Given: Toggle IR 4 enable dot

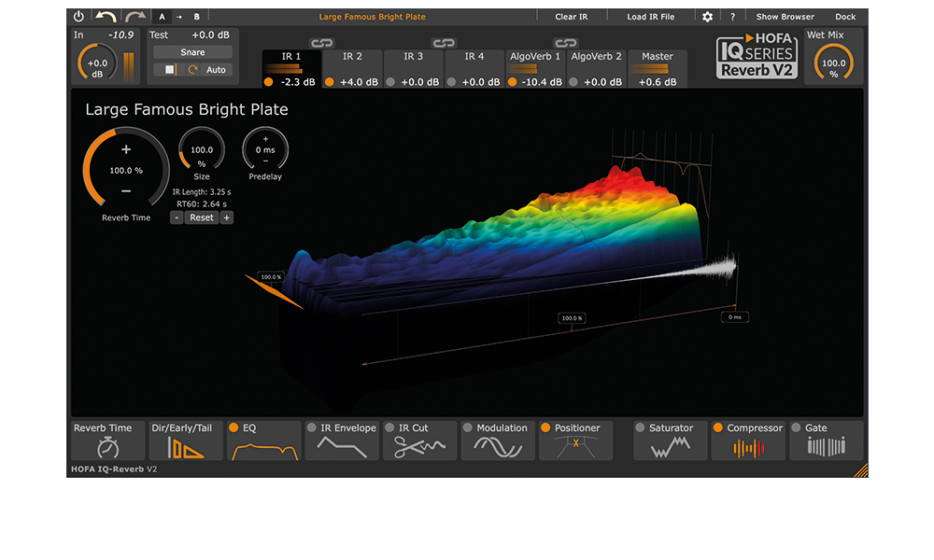Looking at the screenshot, I should coord(451,82).
